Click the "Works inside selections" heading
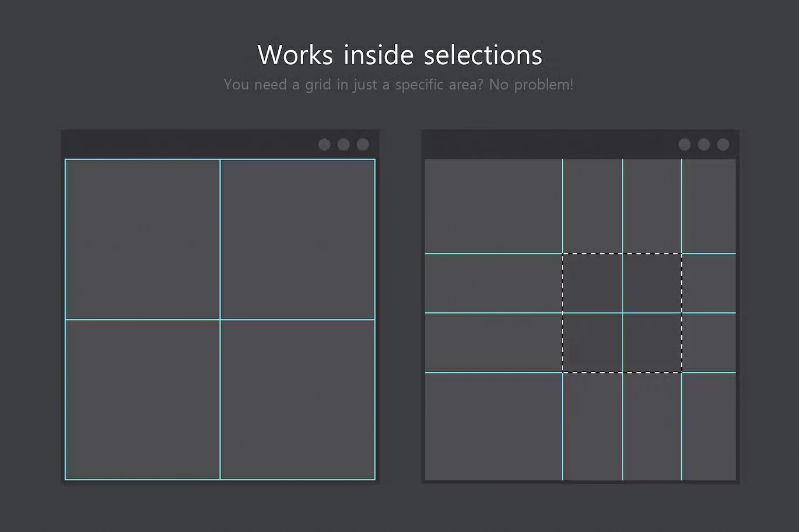The height and width of the screenshot is (532, 799). click(x=399, y=55)
